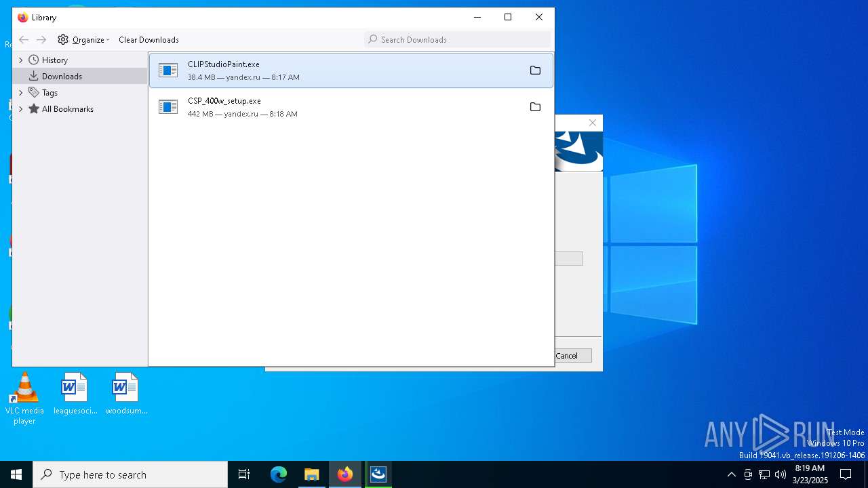This screenshot has height=488, width=868.
Task: Open the Windows Start menu
Action: click(x=16, y=474)
